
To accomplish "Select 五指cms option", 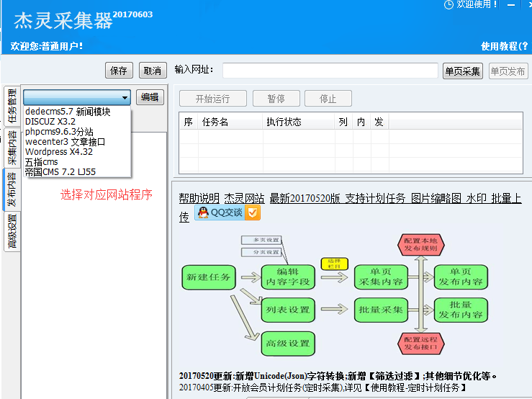I will click(77, 161).
